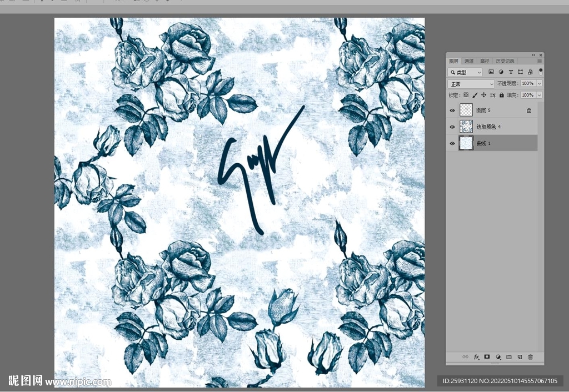The image size is (569, 392).
Task: Lock position move icon
Action: pyautogui.click(x=484, y=95)
